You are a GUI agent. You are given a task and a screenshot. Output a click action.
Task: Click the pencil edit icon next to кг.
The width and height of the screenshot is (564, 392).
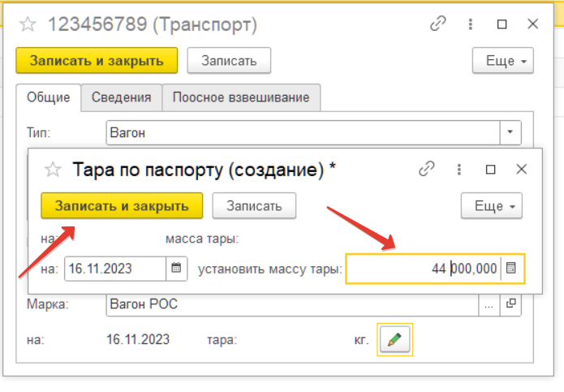395,339
